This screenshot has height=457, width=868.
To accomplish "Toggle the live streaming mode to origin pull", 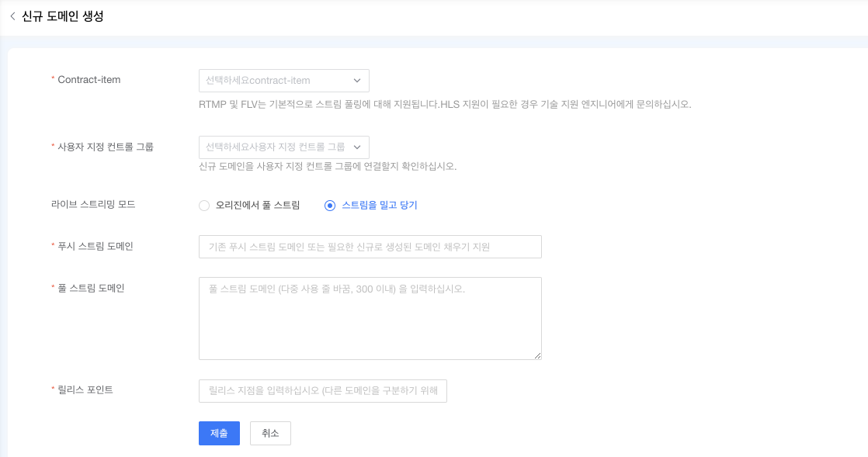I will [x=203, y=205].
